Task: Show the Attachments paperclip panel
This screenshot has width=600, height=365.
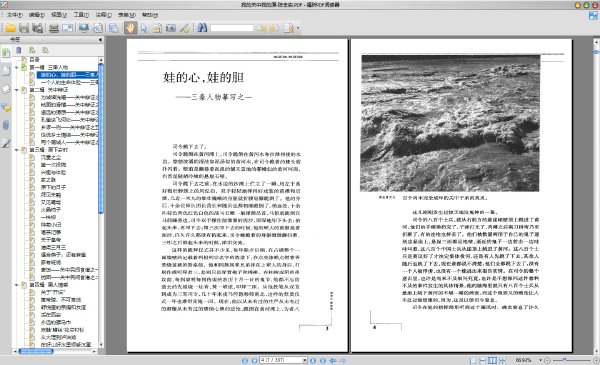Action: pos(6,125)
